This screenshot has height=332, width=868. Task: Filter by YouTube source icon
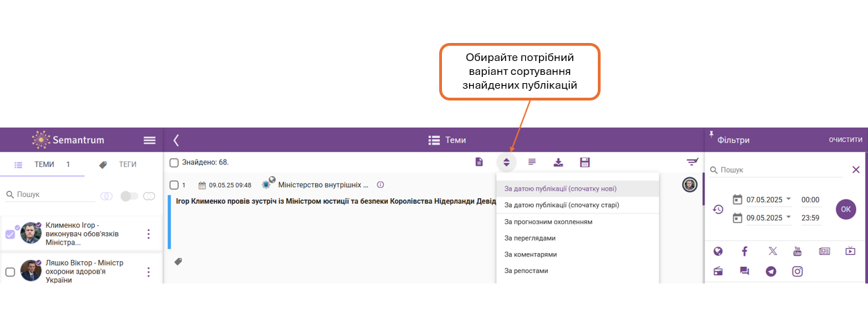[797, 252]
